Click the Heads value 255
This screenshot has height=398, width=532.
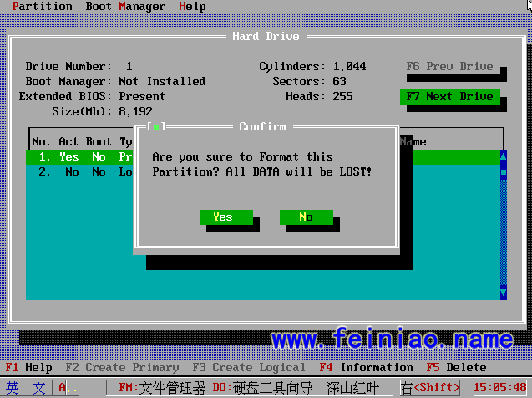(x=342, y=97)
